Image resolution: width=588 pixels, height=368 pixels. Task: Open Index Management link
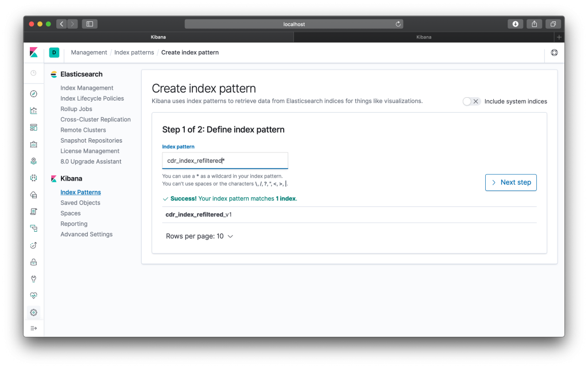(x=87, y=88)
